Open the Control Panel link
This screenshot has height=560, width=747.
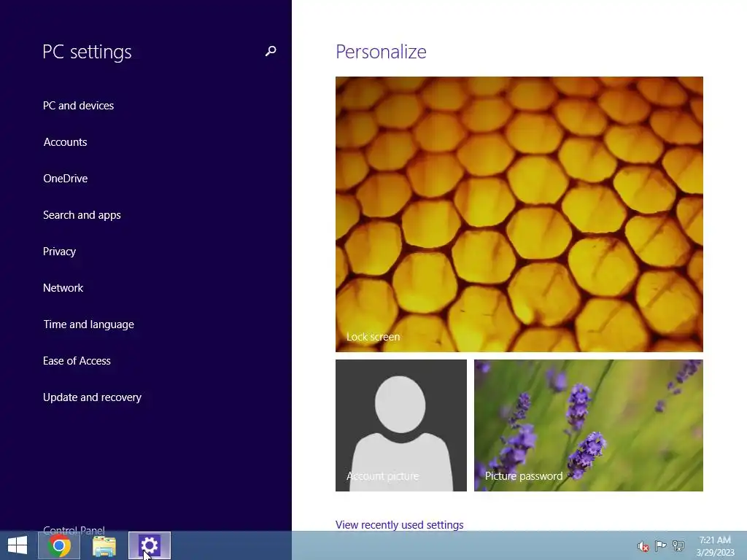click(74, 530)
